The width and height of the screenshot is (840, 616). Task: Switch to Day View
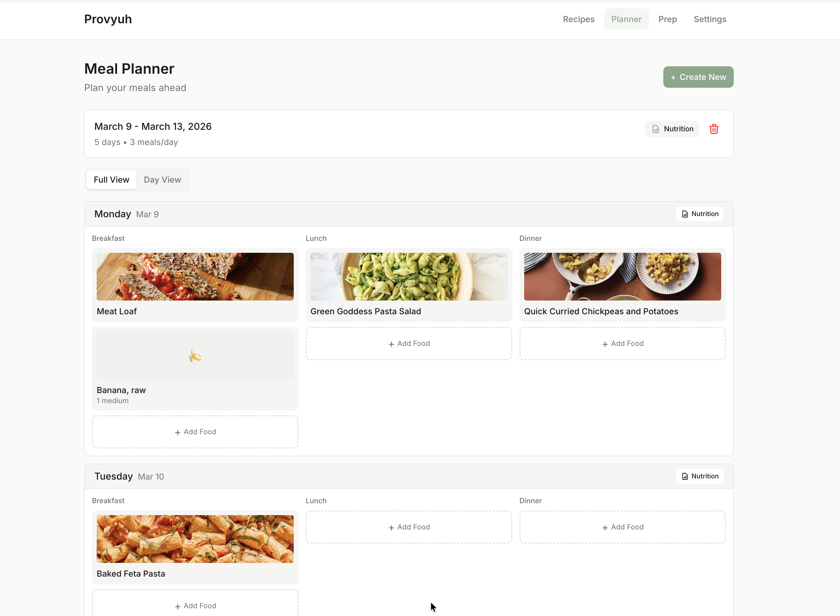[162, 180]
